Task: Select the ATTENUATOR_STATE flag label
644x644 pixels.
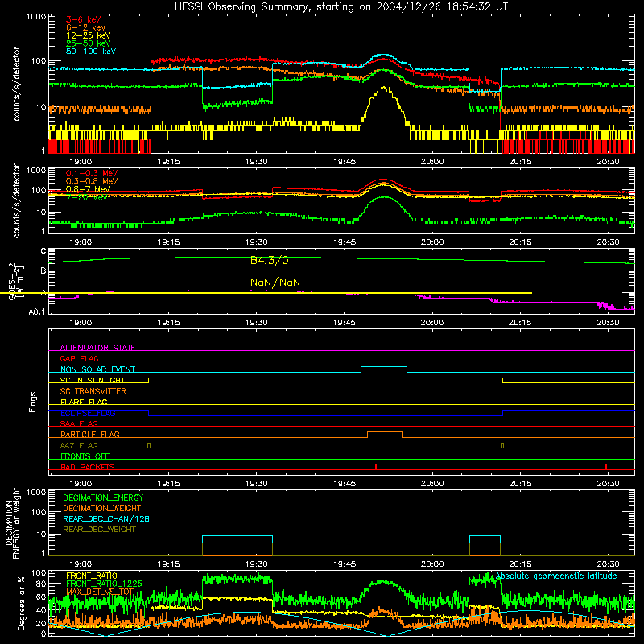Action: (x=97, y=348)
